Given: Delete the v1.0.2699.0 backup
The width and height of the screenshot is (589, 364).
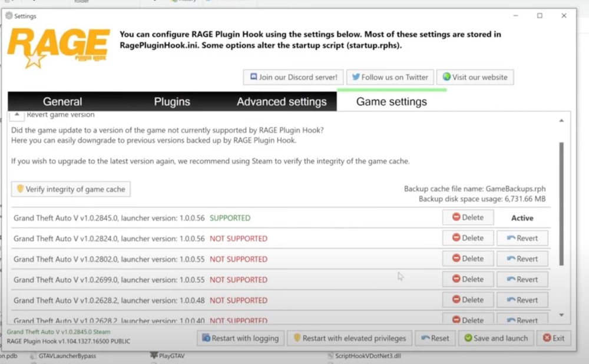Looking at the screenshot, I should (x=468, y=279).
